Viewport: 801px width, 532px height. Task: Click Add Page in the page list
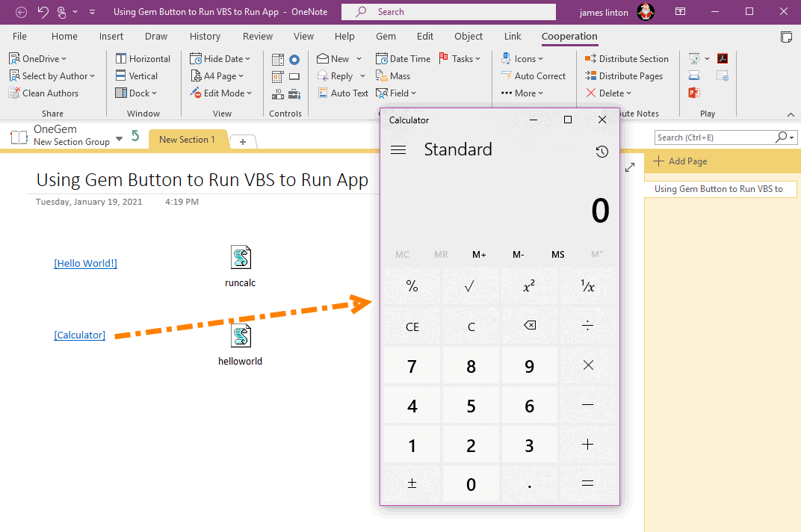(x=681, y=161)
